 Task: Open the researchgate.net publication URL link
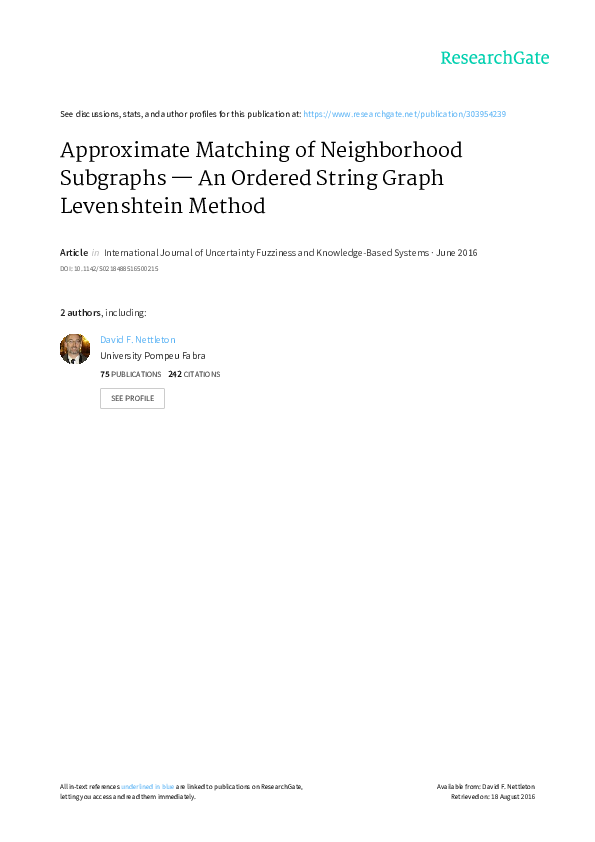[x=404, y=114]
